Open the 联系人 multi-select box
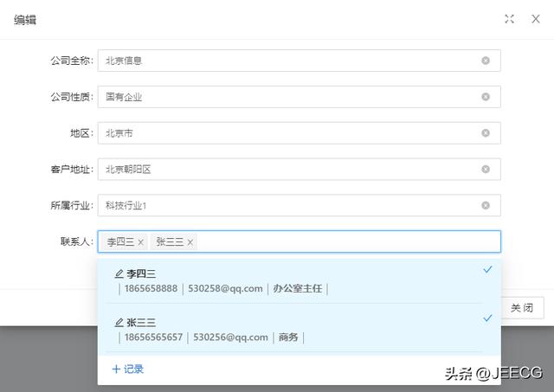This screenshot has width=554, height=392. click(346, 242)
